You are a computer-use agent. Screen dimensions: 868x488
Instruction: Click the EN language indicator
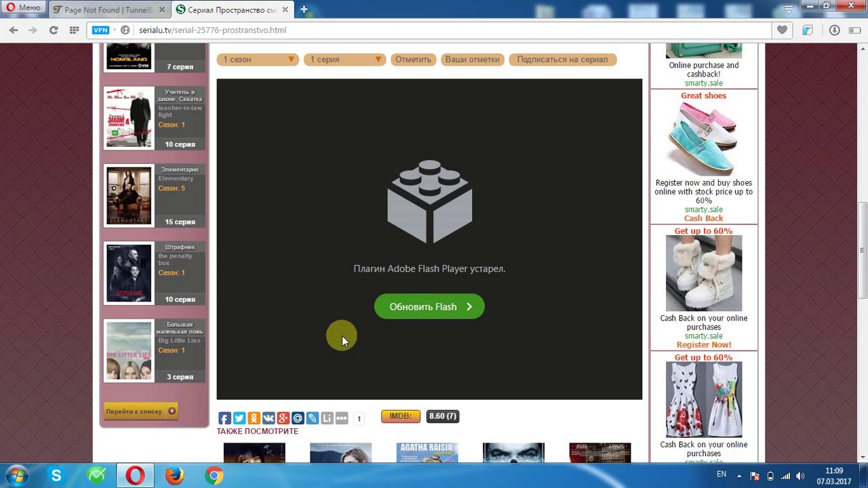point(722,474)
